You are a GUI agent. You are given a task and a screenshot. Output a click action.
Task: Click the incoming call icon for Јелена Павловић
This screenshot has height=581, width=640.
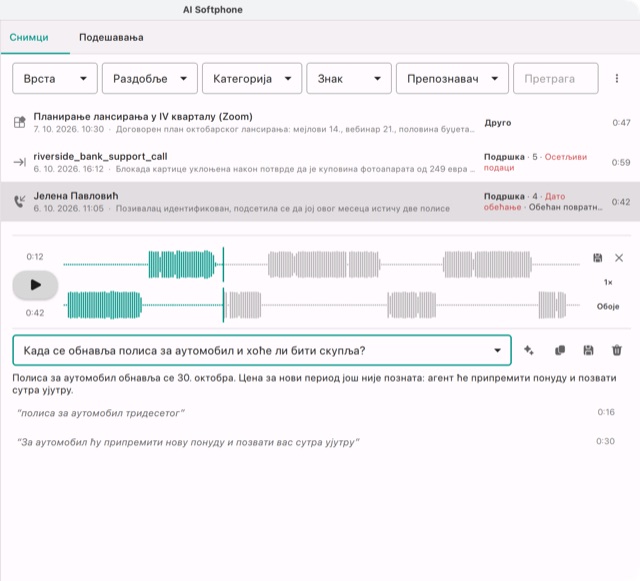coord(20,201)
